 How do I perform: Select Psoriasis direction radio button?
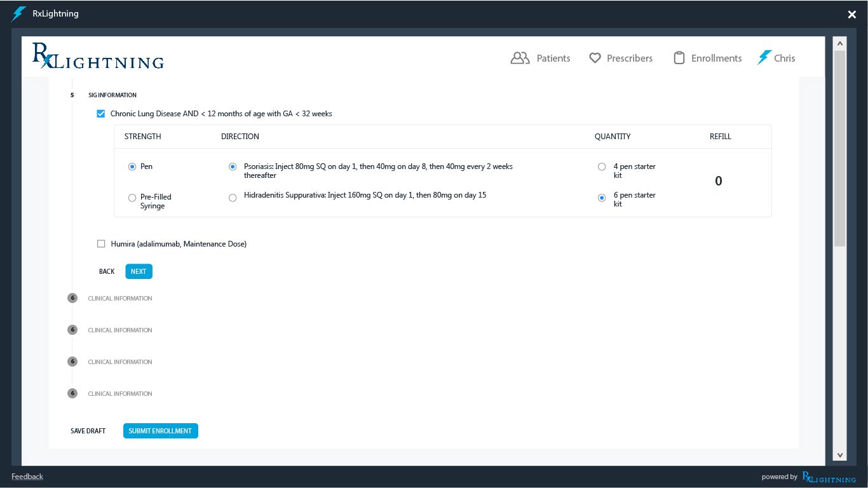(233, 166)
